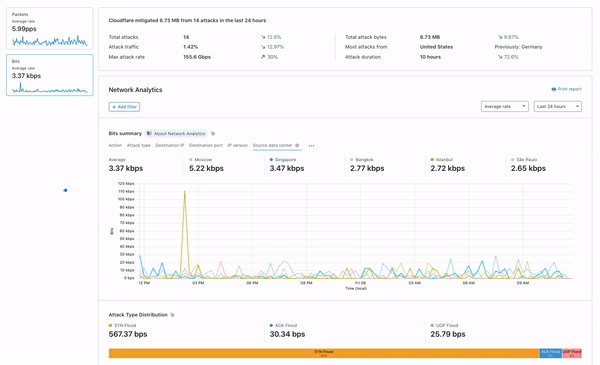
Task: Open the Last 24 hours time range dropdown
Action: [558, 106]
